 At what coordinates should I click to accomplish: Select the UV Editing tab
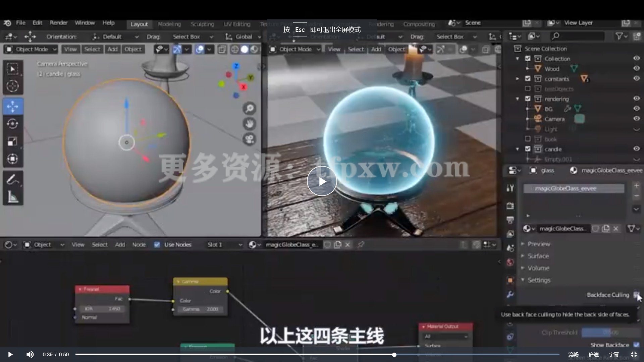pyautogui.click(x=236, y=24)
